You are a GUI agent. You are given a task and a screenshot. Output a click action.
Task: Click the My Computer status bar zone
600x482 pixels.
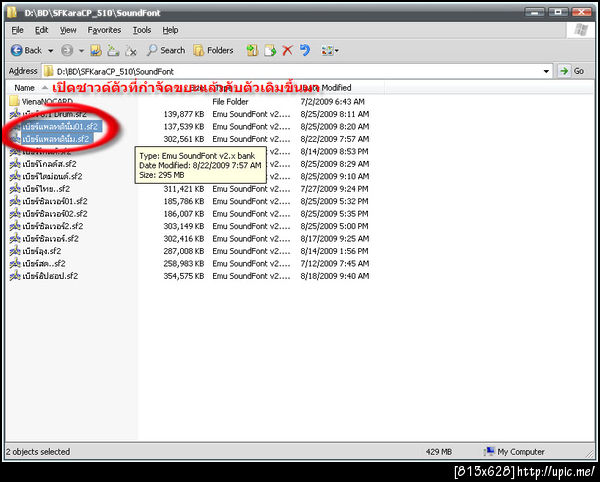(x=515, y=452)
